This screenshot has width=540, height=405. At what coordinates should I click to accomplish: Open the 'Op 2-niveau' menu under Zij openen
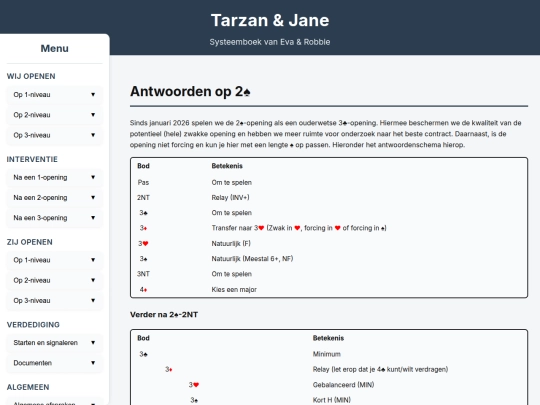(54, 280)
